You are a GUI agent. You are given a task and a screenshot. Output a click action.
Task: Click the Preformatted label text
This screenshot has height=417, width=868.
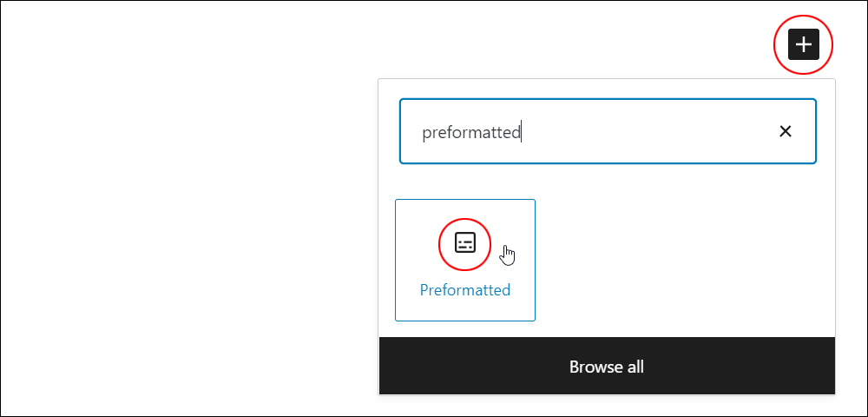click(465, 289)
